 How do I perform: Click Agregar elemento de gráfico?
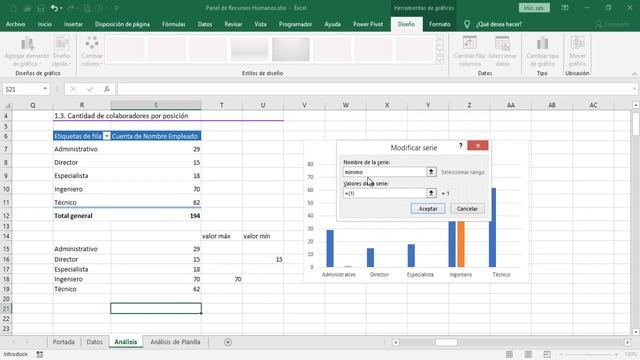pyautogui.click(x=27, y=52)
